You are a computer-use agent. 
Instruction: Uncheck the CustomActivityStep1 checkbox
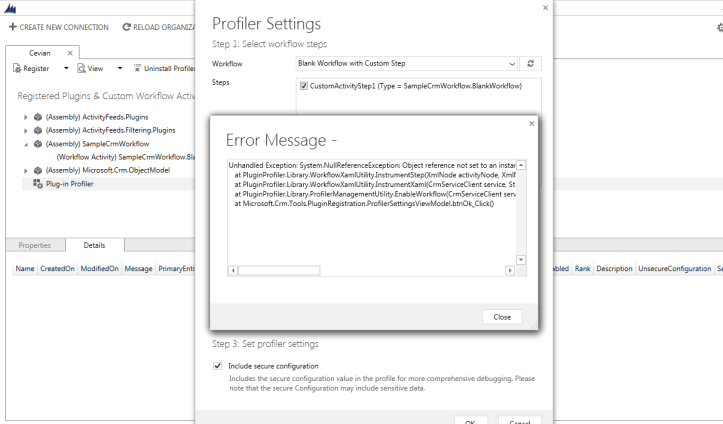(x=303, y=87)
